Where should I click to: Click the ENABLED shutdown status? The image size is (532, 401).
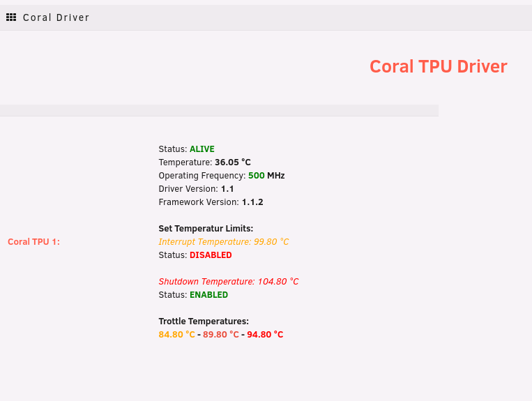pyautogui.click(x=208, y=294)
